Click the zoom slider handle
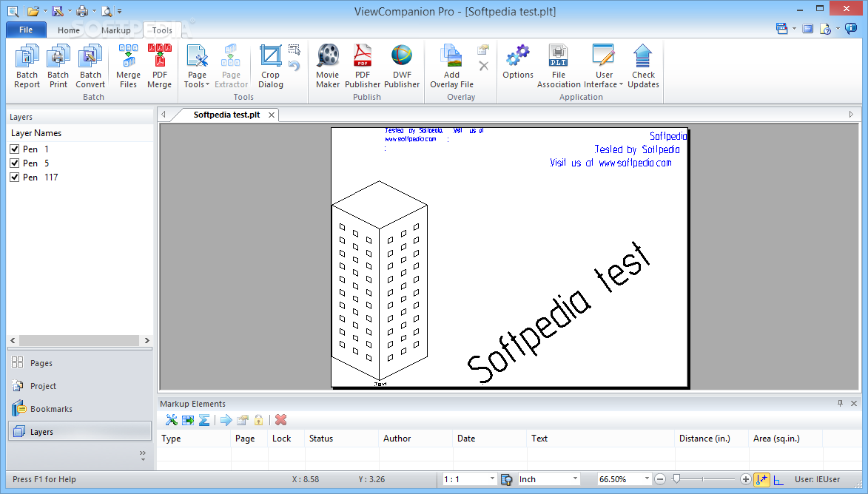Viewport: 868px width, 494px height. click(x=676, y=479)
